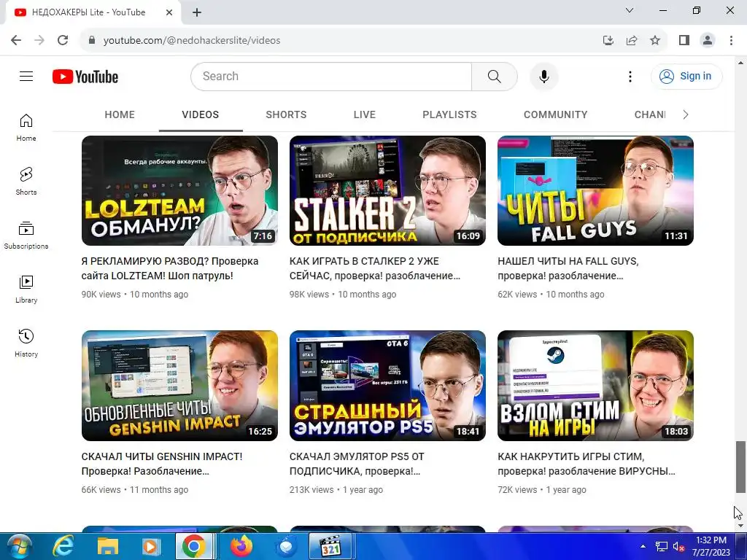Open the ЧИТЫ FALL GUYS thumbnail
Viewport: 747px width, 560px height.
point(595,190)
